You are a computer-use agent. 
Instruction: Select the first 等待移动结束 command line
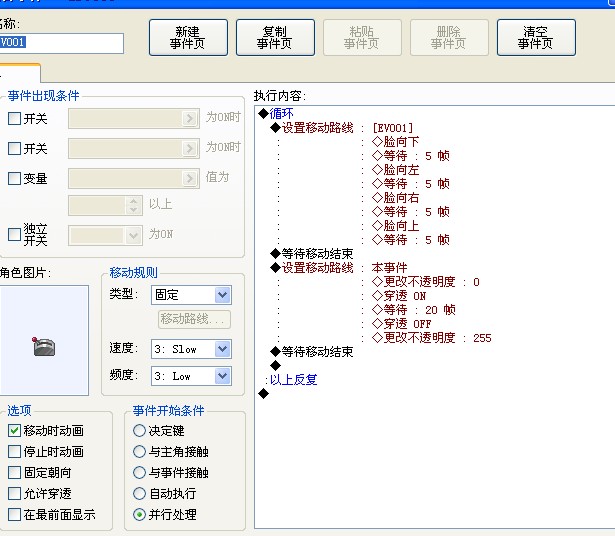click(x=312, y=254)
